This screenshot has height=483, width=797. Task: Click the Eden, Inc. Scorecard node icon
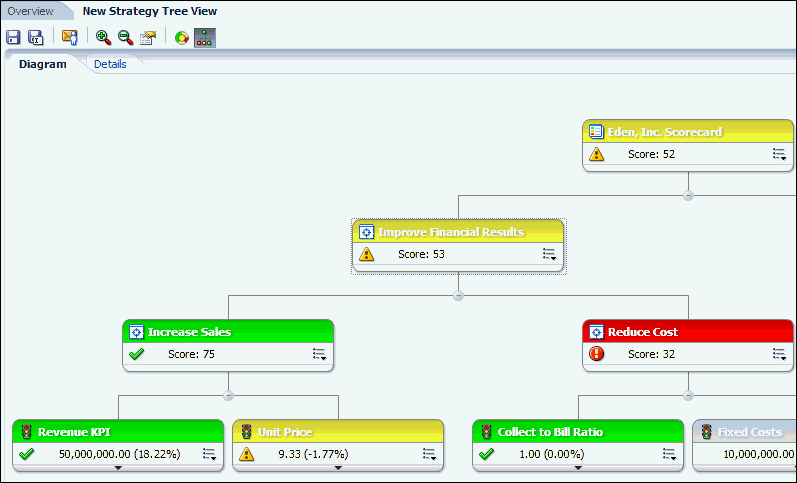point(596,132)
